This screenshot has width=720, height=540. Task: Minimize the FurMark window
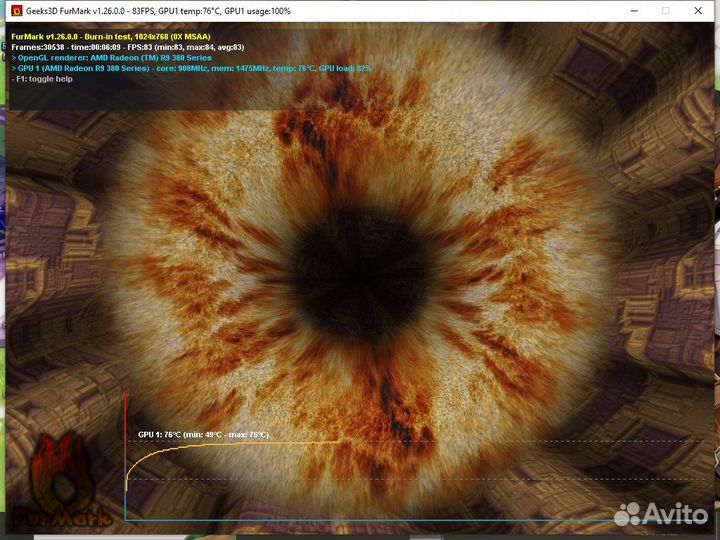634,10
